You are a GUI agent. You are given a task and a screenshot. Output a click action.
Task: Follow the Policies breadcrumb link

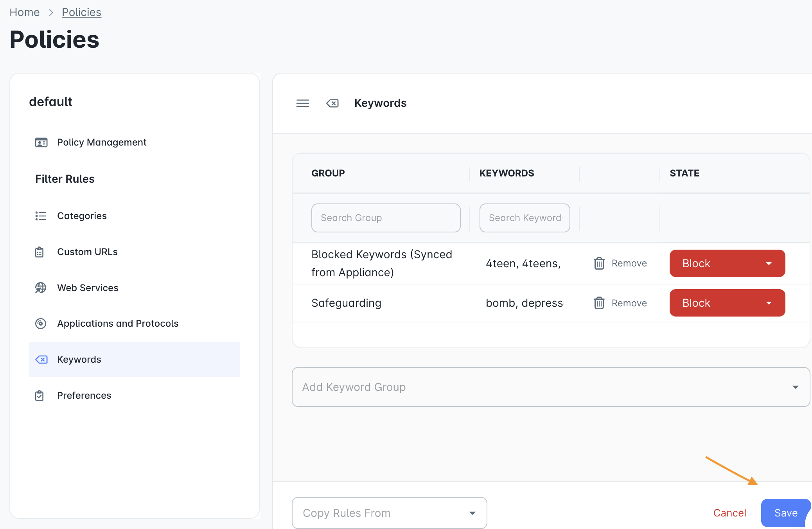tap(81, 13)
